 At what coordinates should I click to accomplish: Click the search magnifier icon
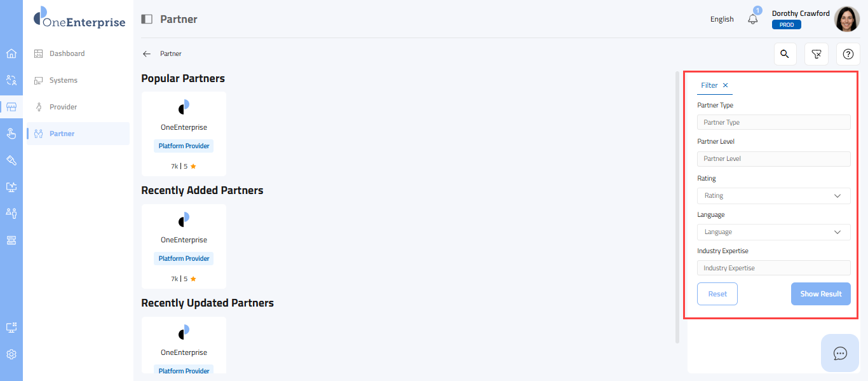pyautogui.click(x=785, y=54)
